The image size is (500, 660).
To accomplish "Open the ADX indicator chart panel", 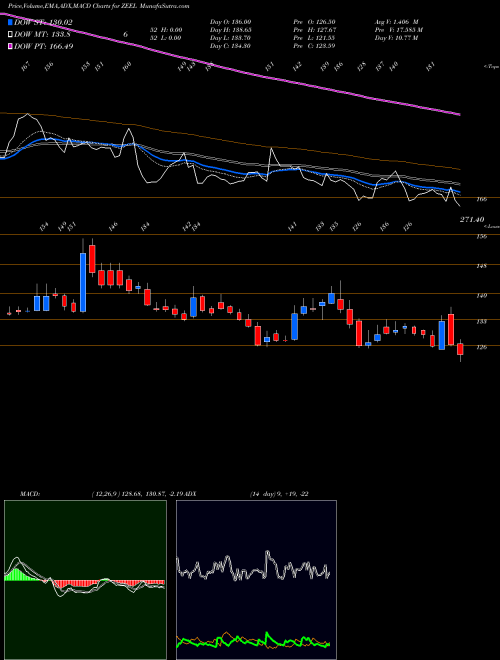I will click(256, 580).
